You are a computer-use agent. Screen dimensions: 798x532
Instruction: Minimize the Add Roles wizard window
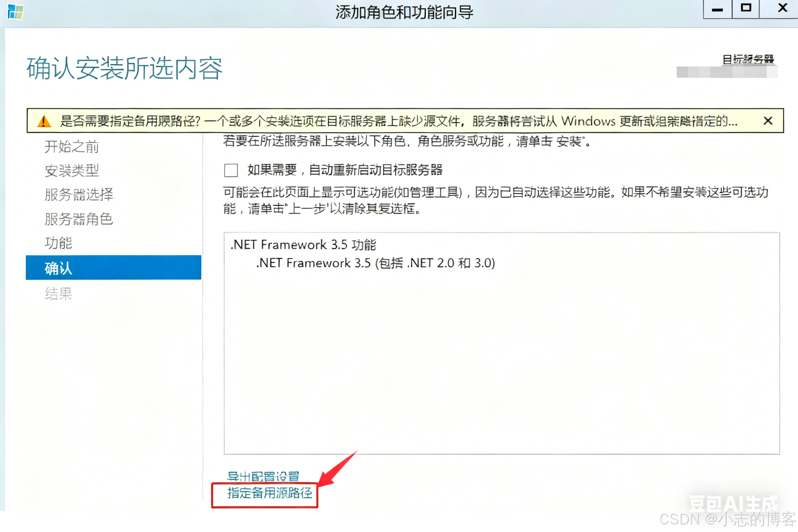[717, 9]
